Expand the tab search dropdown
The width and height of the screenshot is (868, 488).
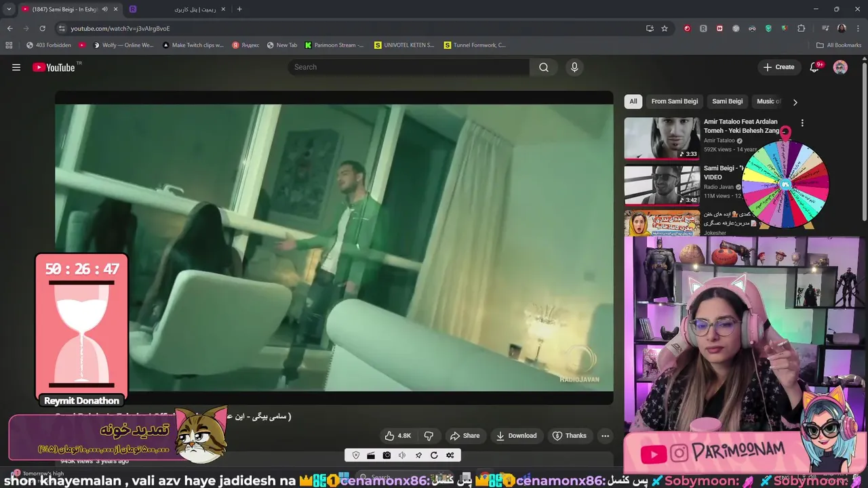click(9, 9)
